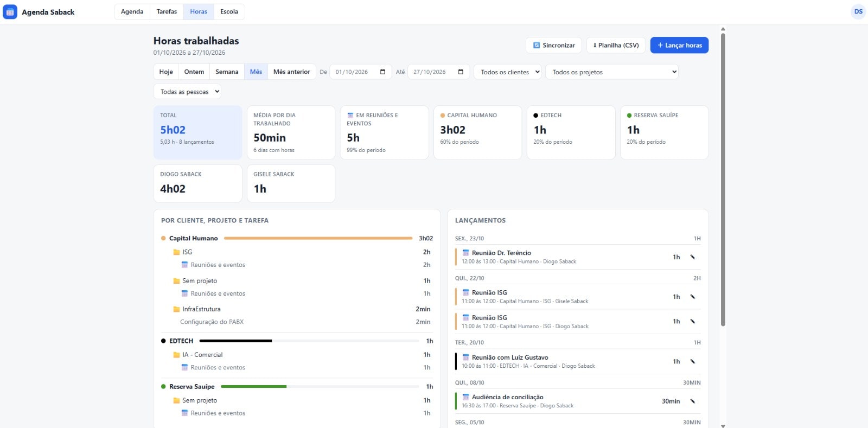Edit the Reunião Dr. Terêncio entry pencil

(x=693, y=257)
